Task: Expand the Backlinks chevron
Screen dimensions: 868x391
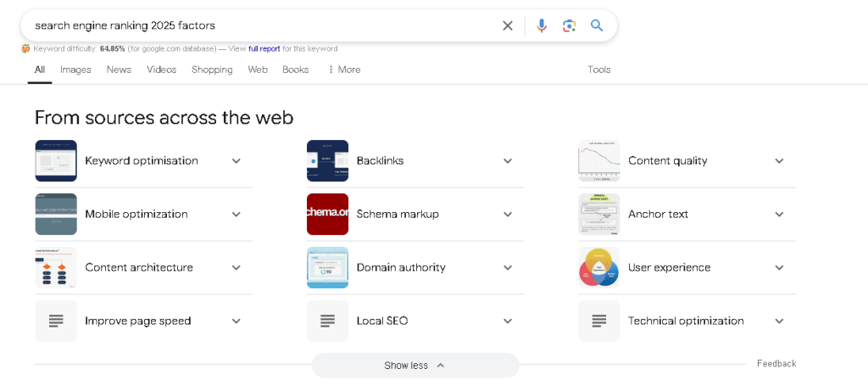Action: 508,161
